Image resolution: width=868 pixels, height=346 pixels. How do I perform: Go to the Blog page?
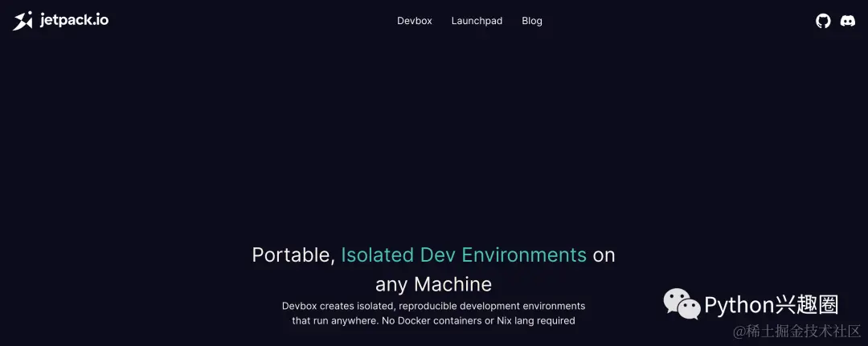point(532,21)
